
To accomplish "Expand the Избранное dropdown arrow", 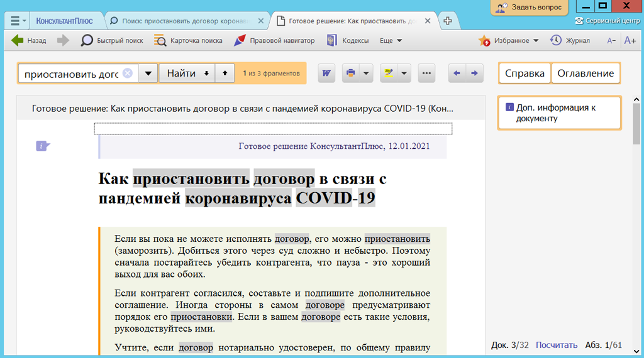I will (x=536, y=41).
